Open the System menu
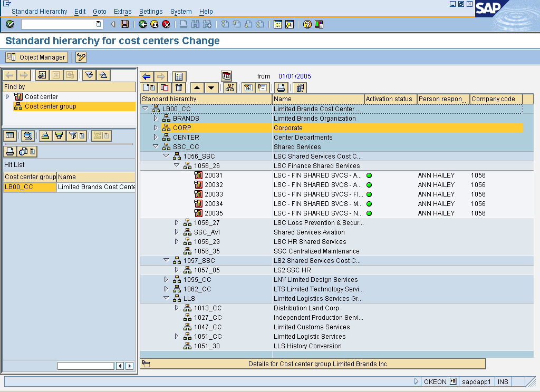The image size is (540, 392). (x=181, y=12)
